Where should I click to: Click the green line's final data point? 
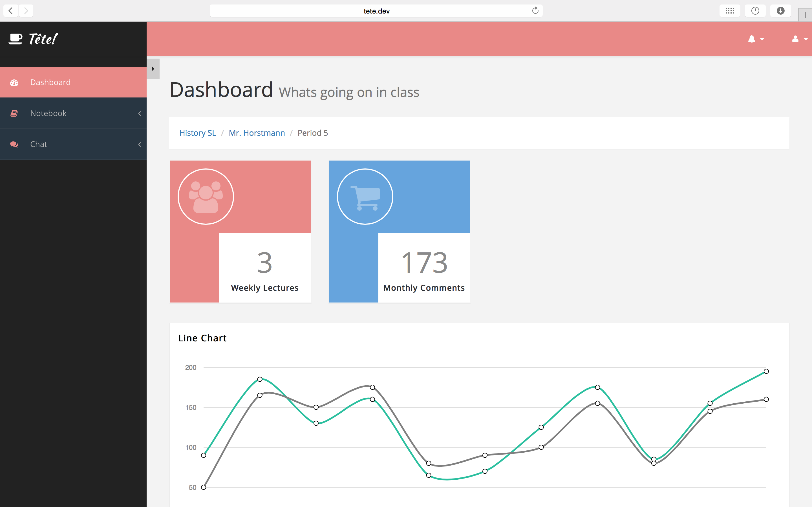[x=766, y=371]
